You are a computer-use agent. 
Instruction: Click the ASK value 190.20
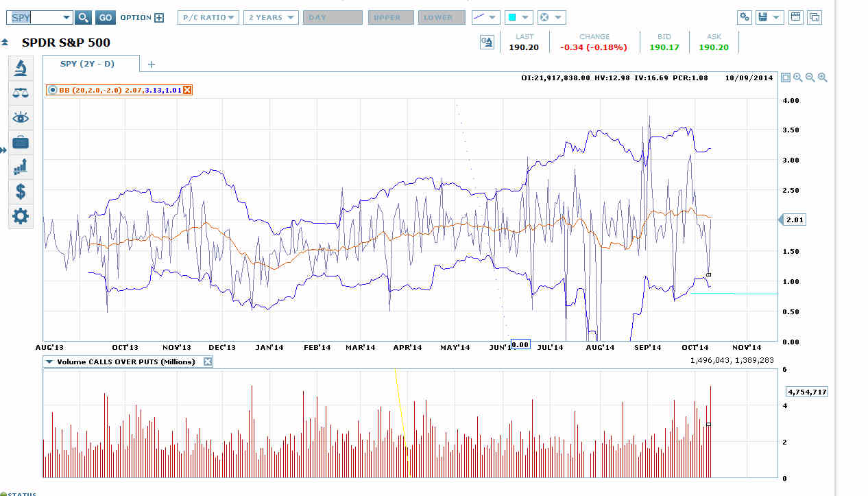tap(714, 47)
